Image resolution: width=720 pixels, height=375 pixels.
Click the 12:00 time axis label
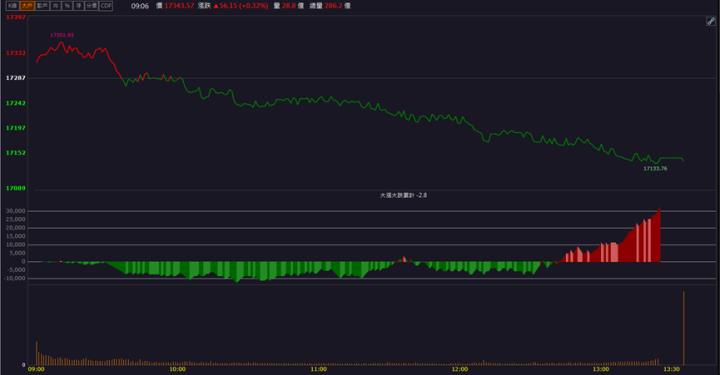[460, 369]
